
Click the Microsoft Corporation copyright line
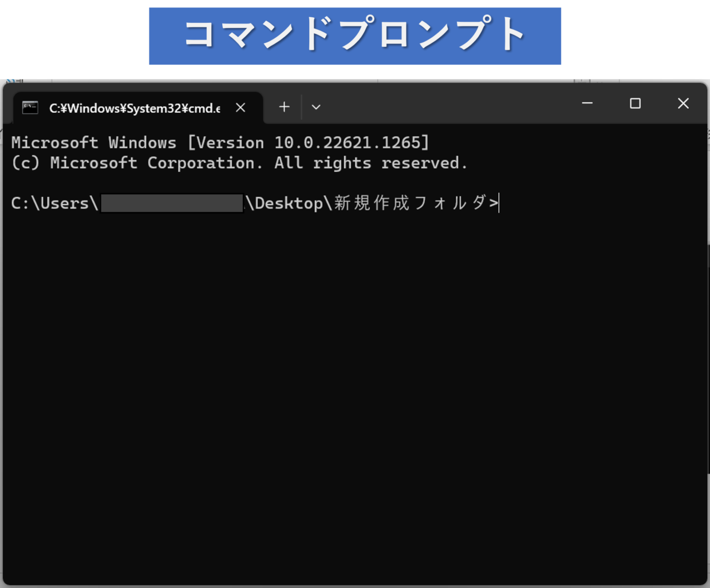[239, 163]
